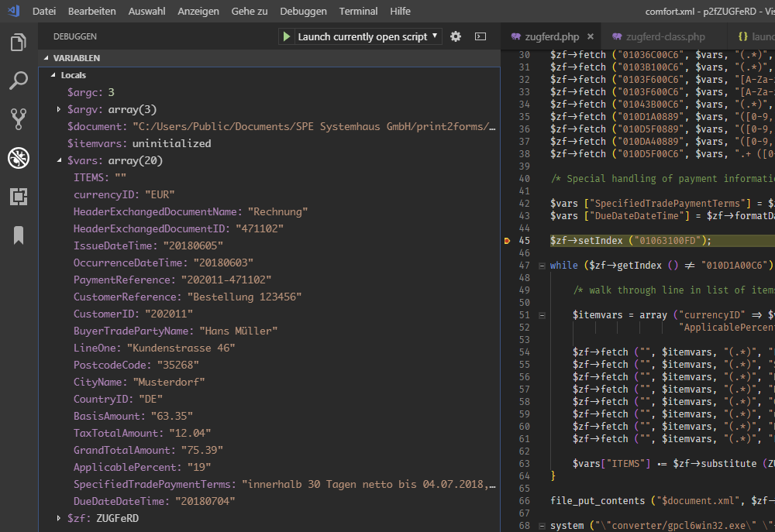Toggle the breakpoint on line 45
Screen dimensions: 775x532
[x=507, y=241]
